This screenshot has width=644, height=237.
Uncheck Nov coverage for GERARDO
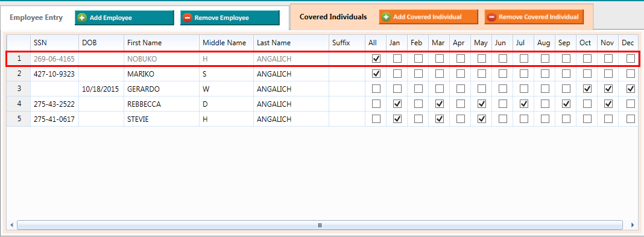click(x=608, y=89)
